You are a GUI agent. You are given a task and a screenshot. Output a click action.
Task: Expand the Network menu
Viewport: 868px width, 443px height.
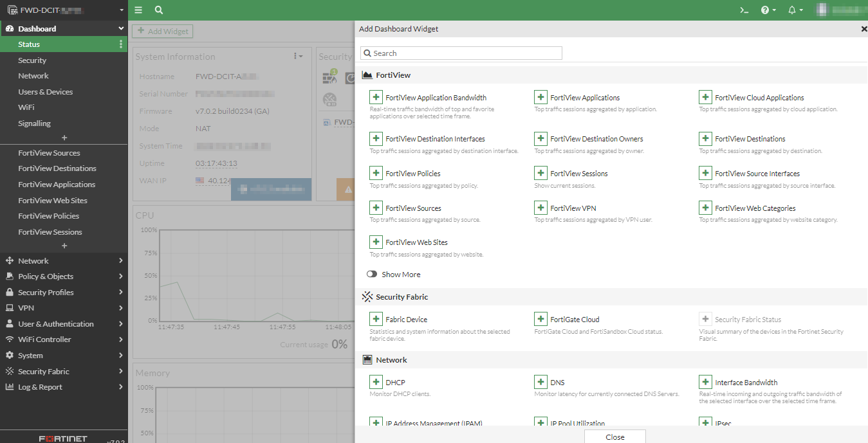(64, 260)
